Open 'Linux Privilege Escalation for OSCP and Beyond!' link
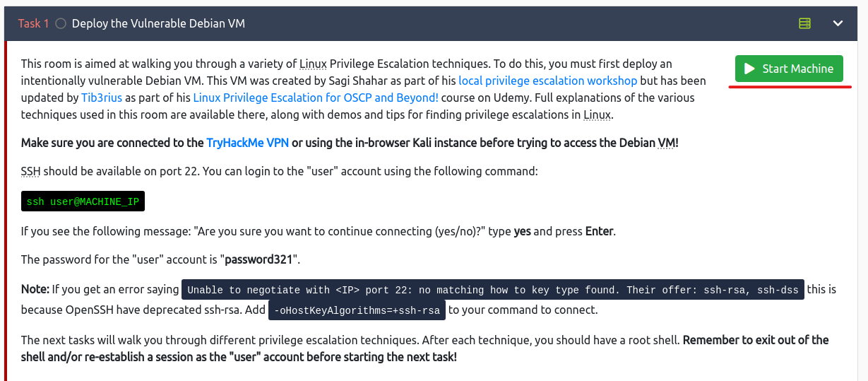The height and width of the screenshot is (381, 868). pyautogui.click(x=316, y=98)
